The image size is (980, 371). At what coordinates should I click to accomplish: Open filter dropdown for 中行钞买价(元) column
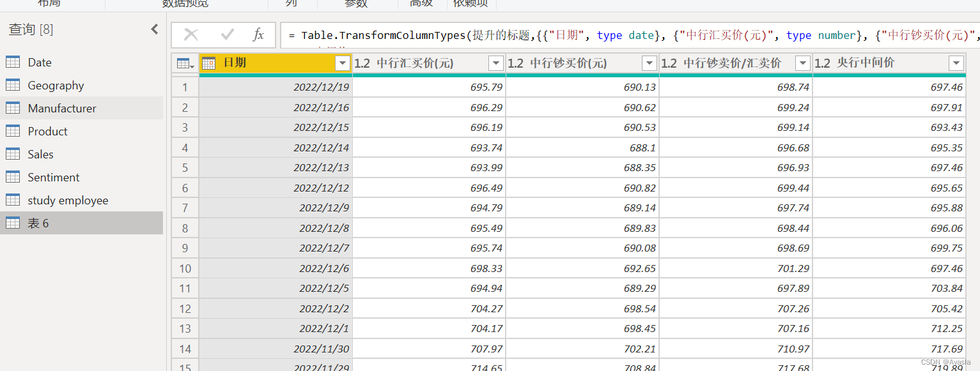click(649, 63)
